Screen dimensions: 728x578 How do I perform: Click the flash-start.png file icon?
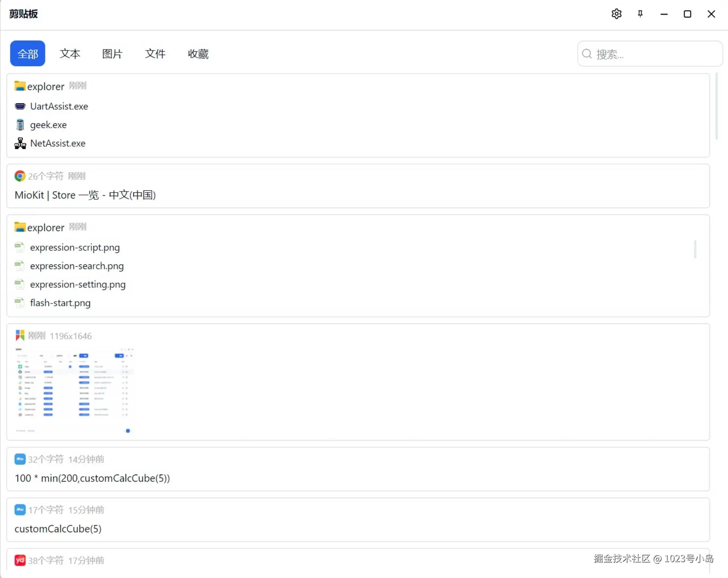(19, 303)
